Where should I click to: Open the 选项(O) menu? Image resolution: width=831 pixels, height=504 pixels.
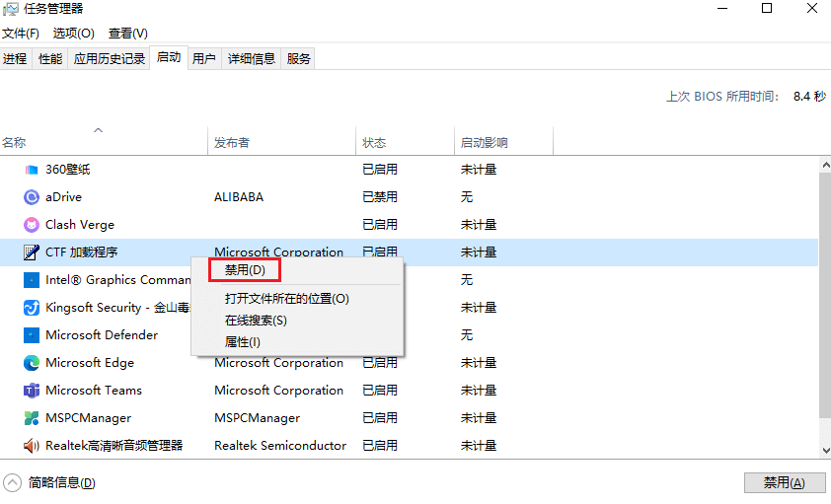point(74,34)
